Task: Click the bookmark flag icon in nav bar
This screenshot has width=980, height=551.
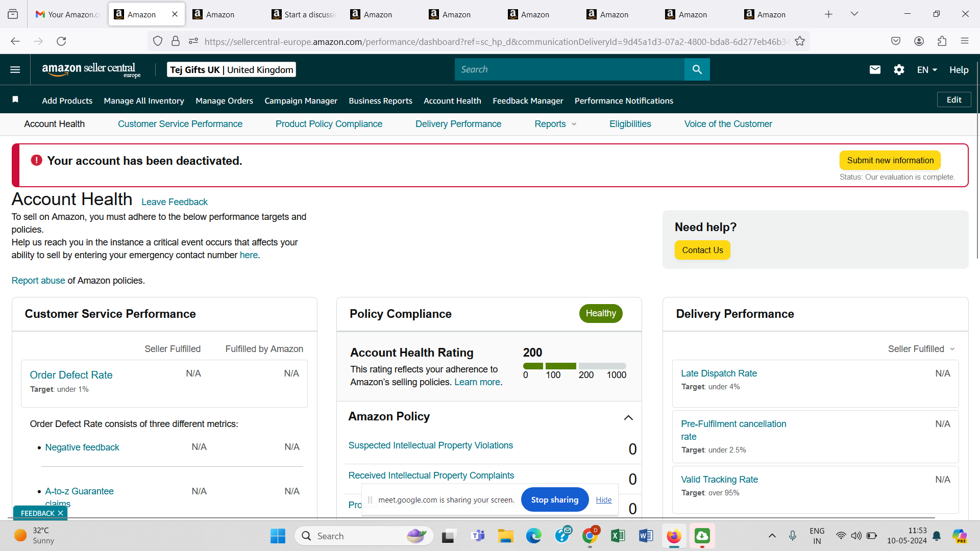Action: (15, 99)
